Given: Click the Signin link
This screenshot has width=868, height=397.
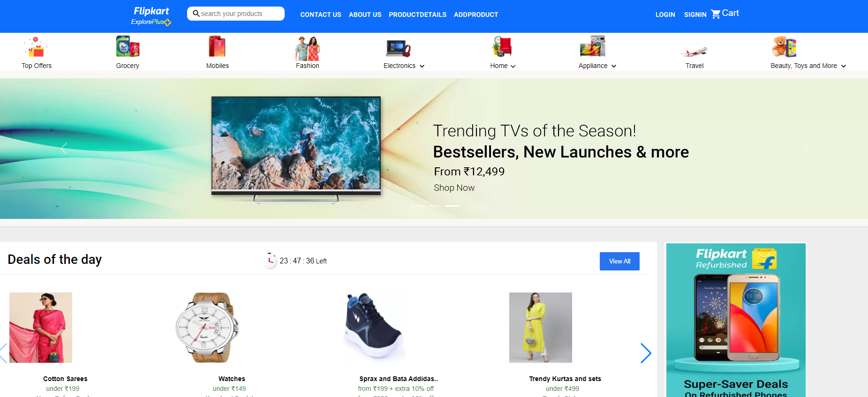Looking at the screenshot, I should (695, 15).
